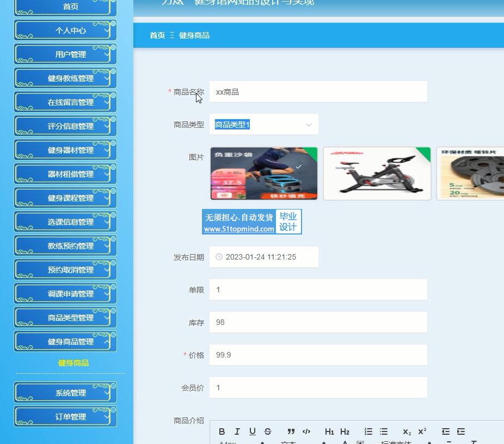Open the 发布日期 date picker field
The width and height of the screenshot is (504, 444).
pyautogui.click(x=263, y=257)
